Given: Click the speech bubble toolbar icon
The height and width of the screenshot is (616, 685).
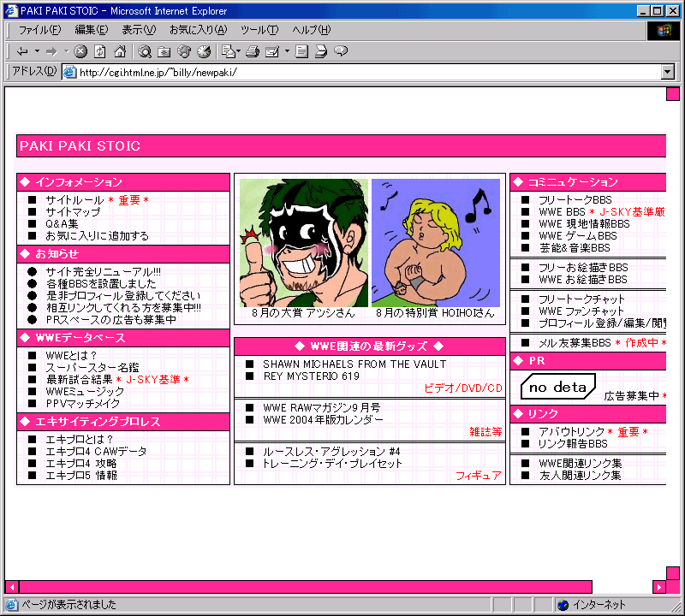Looking at the screenshot, I should 341,51.
